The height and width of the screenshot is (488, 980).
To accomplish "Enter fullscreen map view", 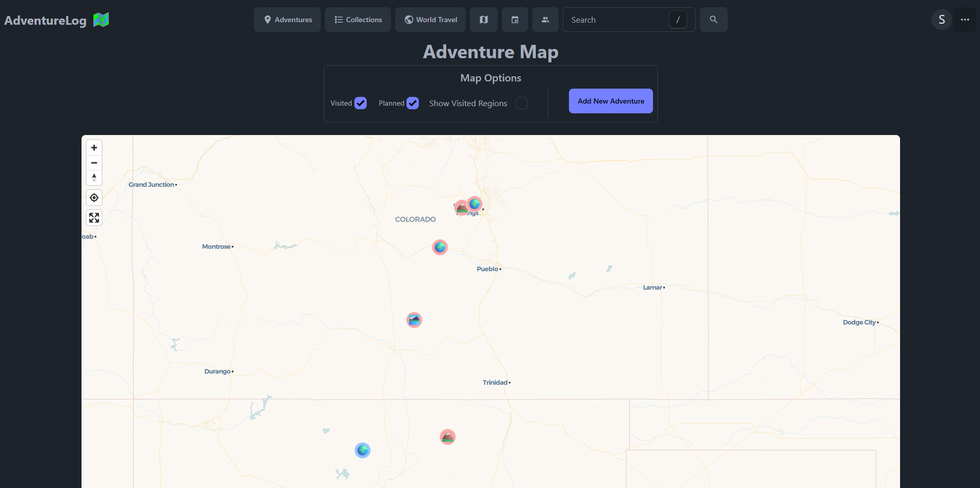I will coord(94,217).
